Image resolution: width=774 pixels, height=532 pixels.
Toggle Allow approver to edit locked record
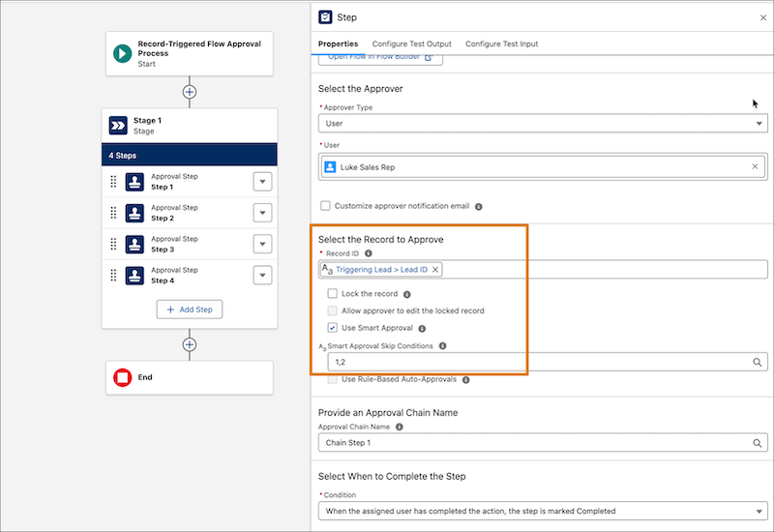pyautogui.click(x=332, y=310)
